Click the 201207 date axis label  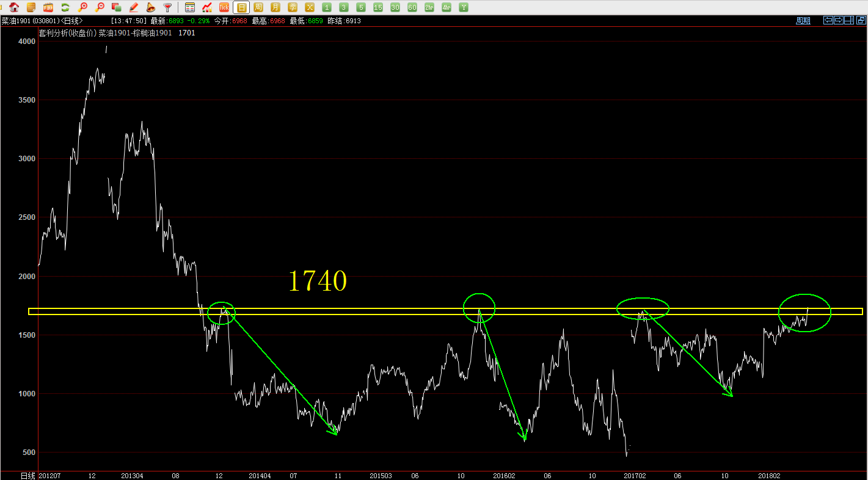point(50,475)
